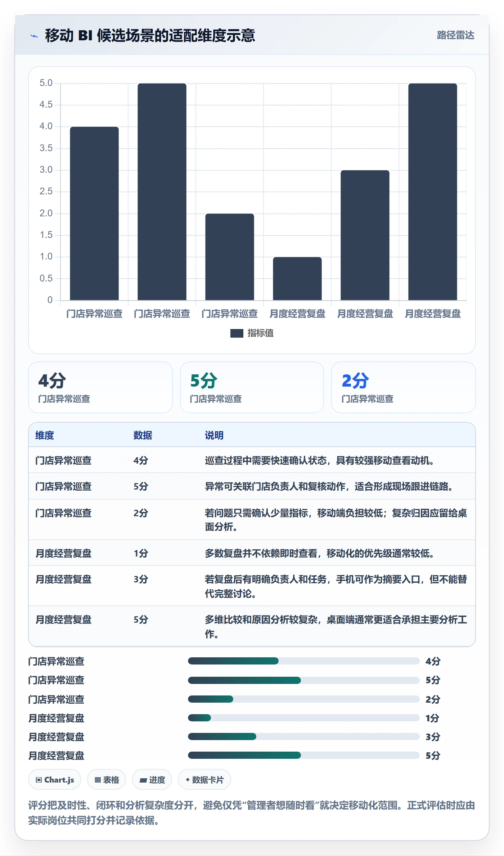
Task: Click the 门店异常巡查 4分 progress bar
Action: tap(304, 661)
